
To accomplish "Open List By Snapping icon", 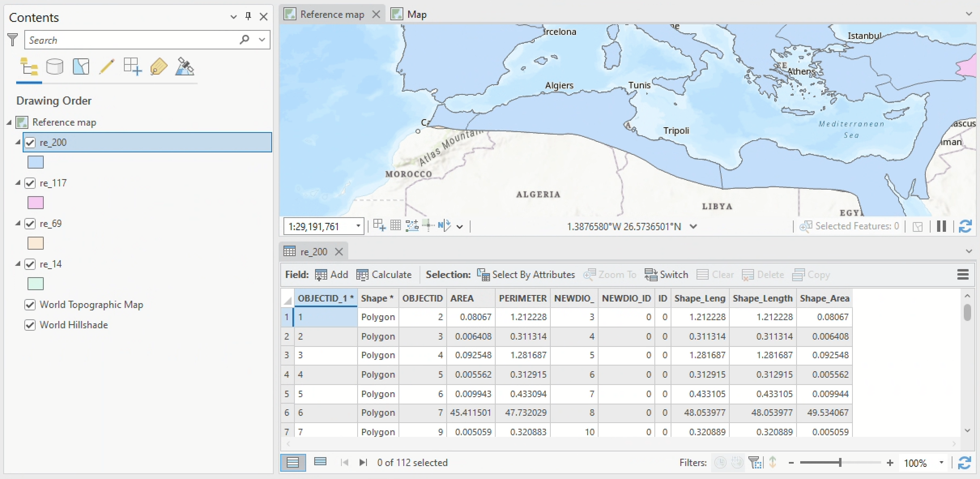I will 133,67.
